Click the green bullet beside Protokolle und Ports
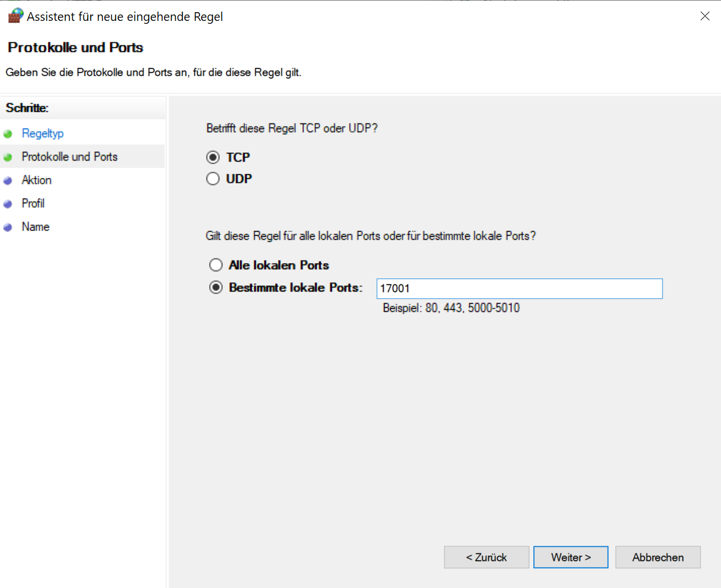 (8, 157)
